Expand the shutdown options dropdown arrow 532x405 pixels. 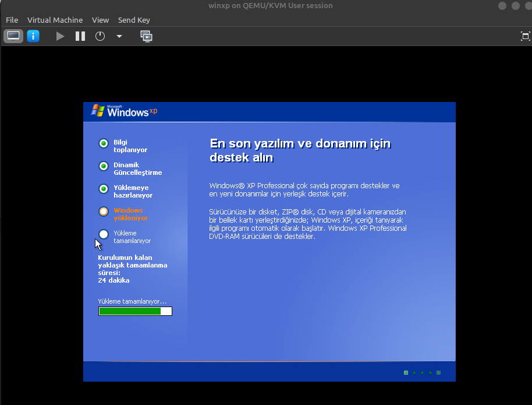119,36
